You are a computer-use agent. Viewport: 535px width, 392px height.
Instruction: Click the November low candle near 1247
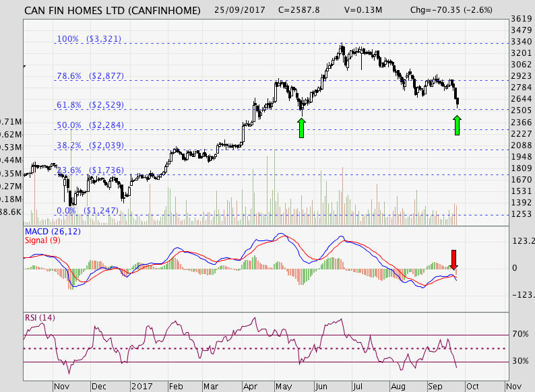(71, 198)
